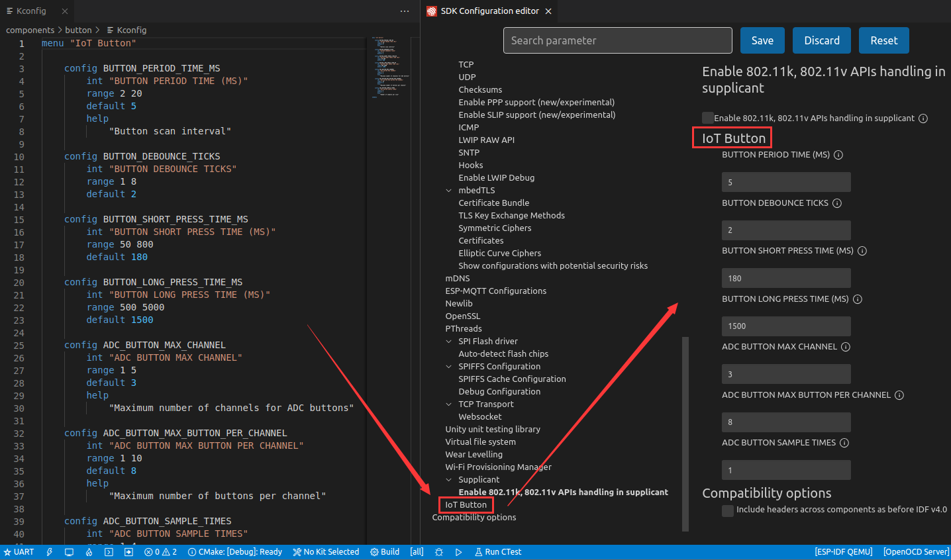
Task: Open the ESP-IDF terminal icon in status bar
Action: point(109,552)
